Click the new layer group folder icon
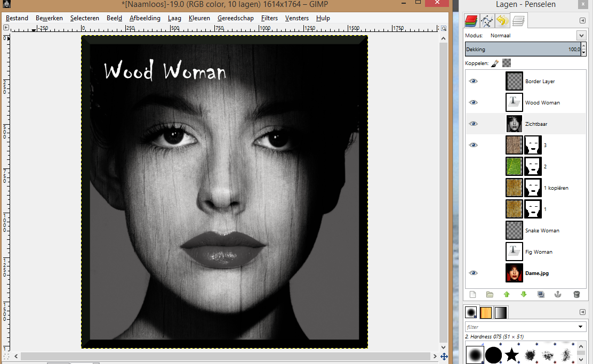Screen dimensions: 593x364 [490, 294]
